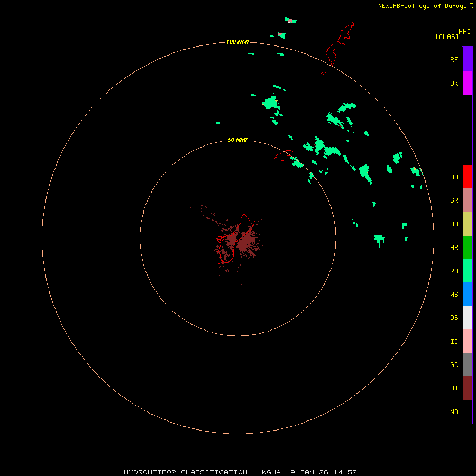Click the "BI" legend label
The height and width of the screenshot is (476, 476).
pyautogui.click(x=454, y=388)
